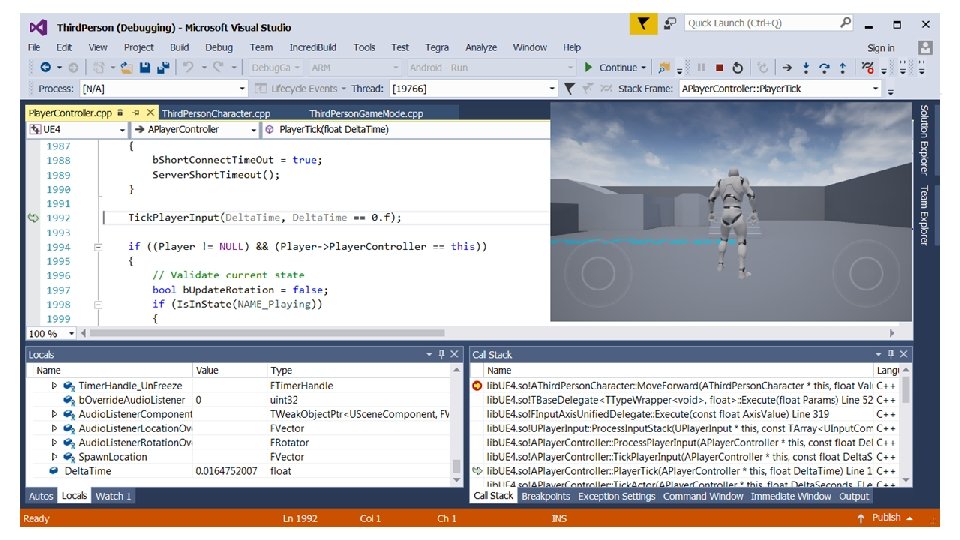
Task: Click the feedback icon beside Quick Launch
Action: pyautogui.click(x=670, y=23)
